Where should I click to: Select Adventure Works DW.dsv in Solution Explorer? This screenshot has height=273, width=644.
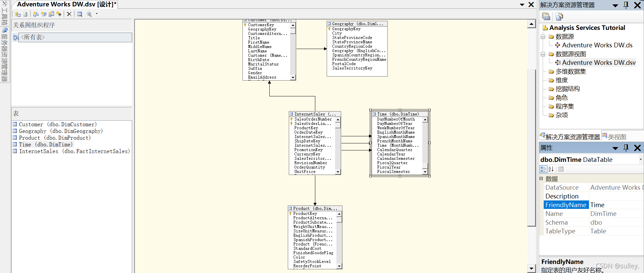pyautogui.click(x=599, y=63)
